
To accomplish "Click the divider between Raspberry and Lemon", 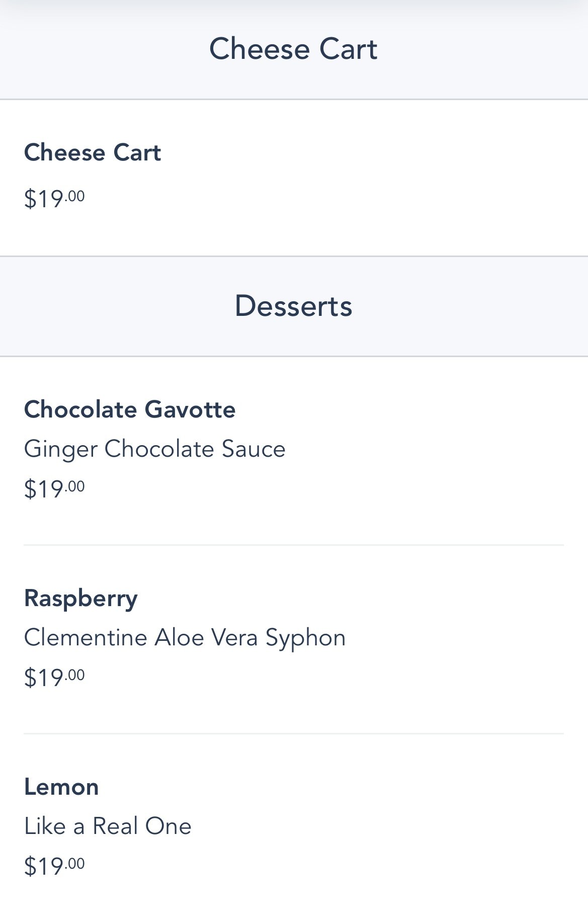I will coord(293,733).
